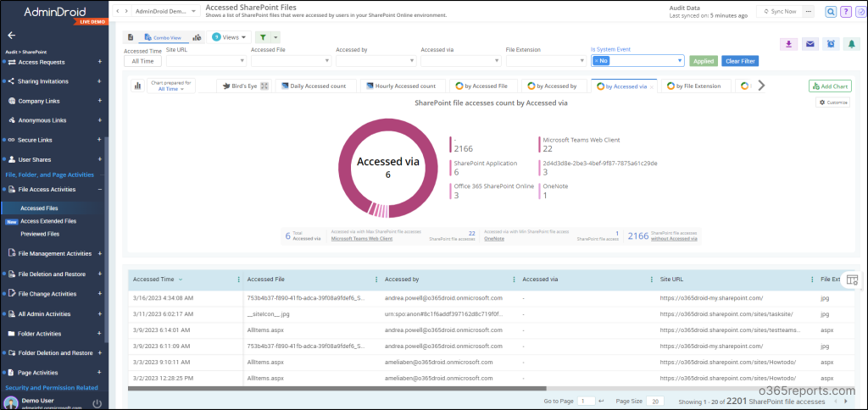Click the bar chart icon near Chart prepared for
This screenshot has width=868, height=410.
136,86
